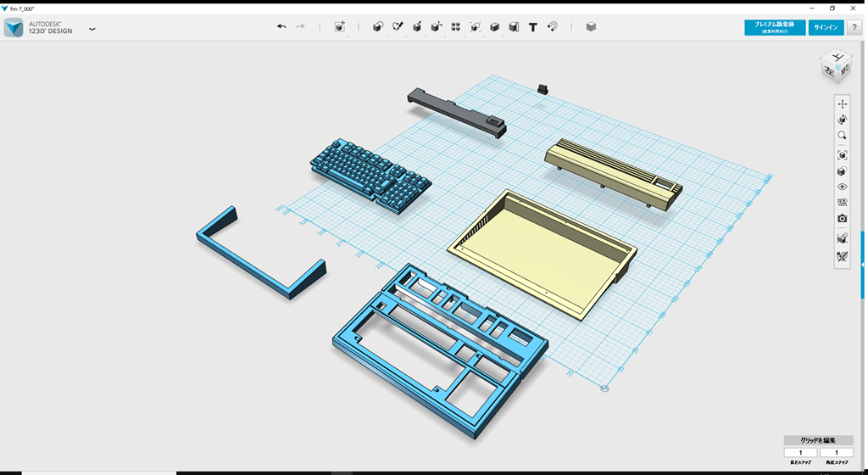Click the Zoom magnifier icon
This screenshot has width=868, height=475.
point(842,136)
